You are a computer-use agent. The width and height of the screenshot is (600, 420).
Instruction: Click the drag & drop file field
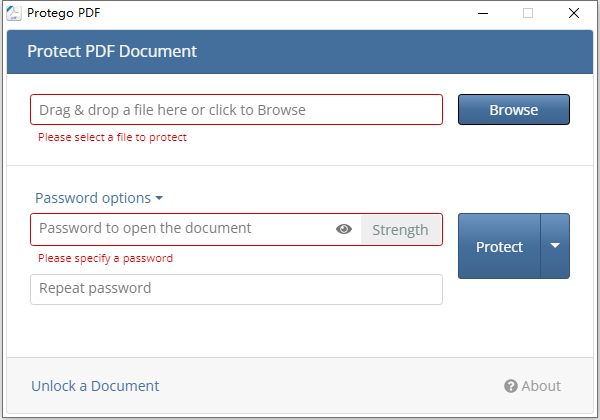point(236,110)
